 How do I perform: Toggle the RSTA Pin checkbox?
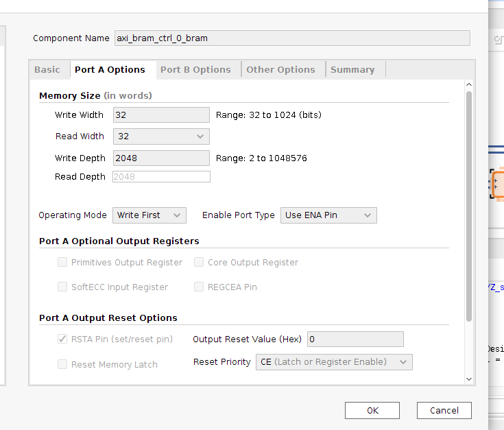point(63,339)
